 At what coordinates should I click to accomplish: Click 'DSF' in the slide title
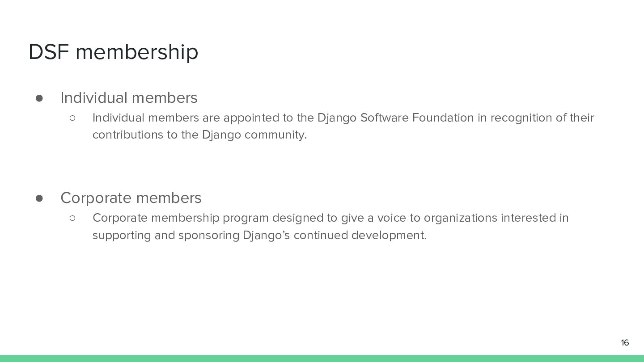coord(49,52)
